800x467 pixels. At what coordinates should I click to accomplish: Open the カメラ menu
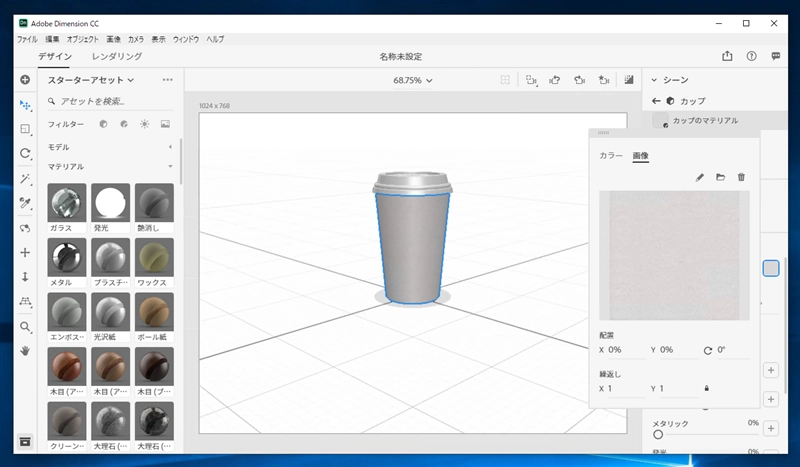136,39
